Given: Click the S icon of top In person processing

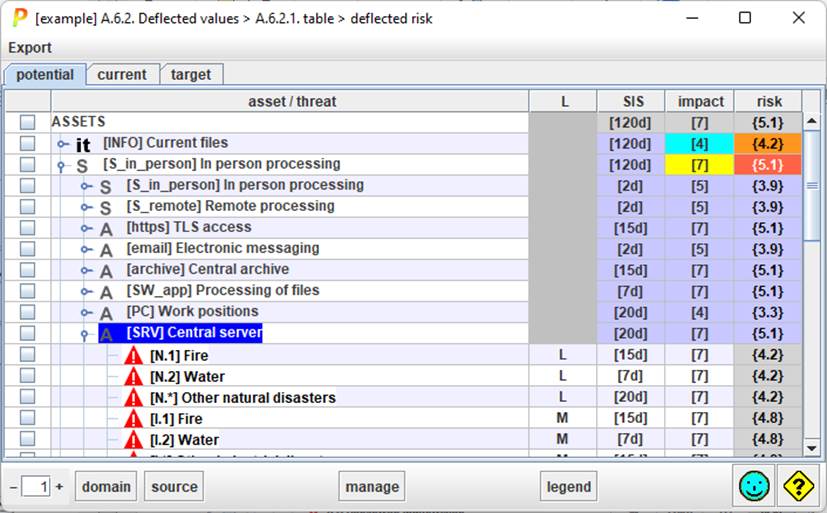Looking at the screenshot, I should (82, 166).
